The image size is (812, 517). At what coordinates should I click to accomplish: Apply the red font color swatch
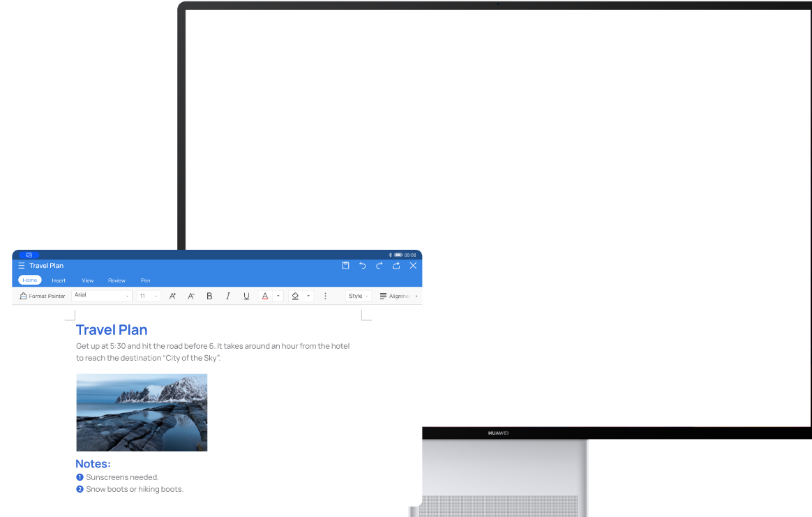265,296
